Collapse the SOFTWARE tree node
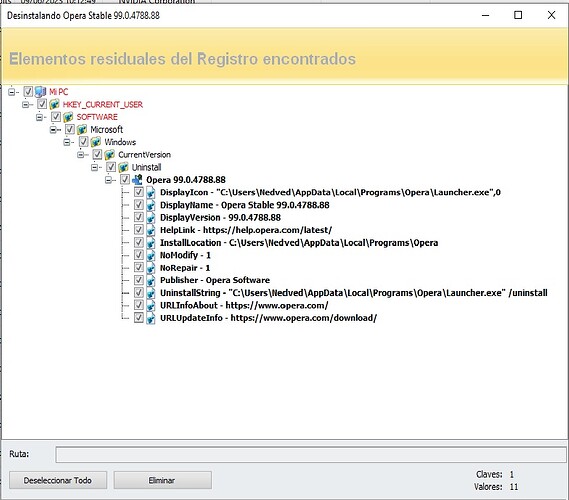Image resolution: width=569 pixels, height=500 pixels. click(x=39, y=117)
